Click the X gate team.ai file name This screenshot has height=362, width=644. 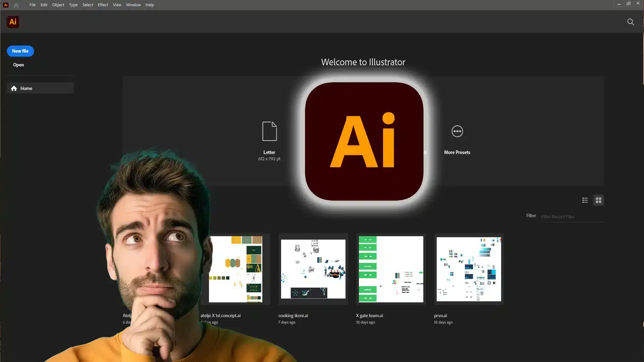click(369, 315)
